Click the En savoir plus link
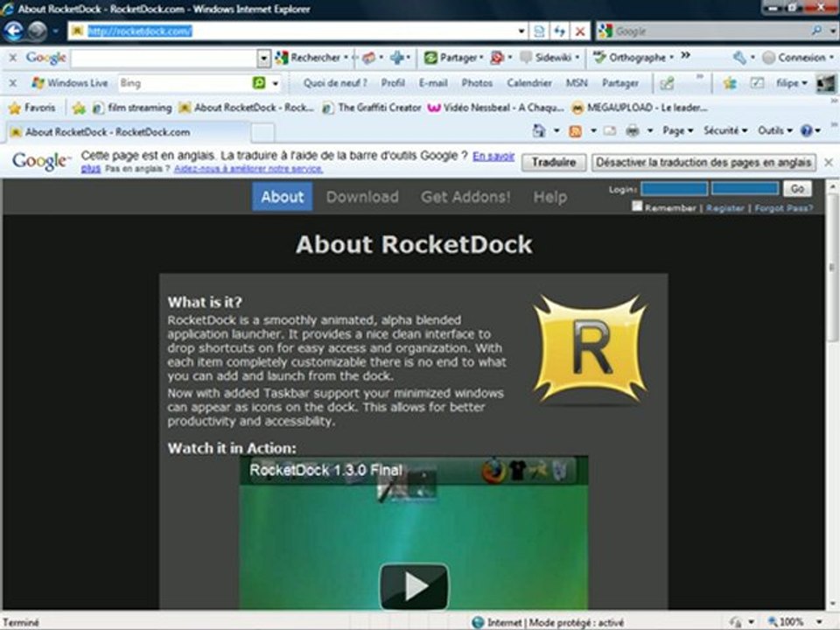The height and width of the screenshot is (630, 840). click(493, 156)
